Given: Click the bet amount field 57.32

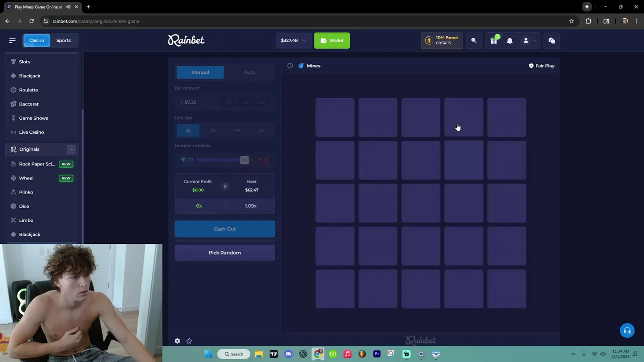Looking at the screenshot, I should point(197,102).
